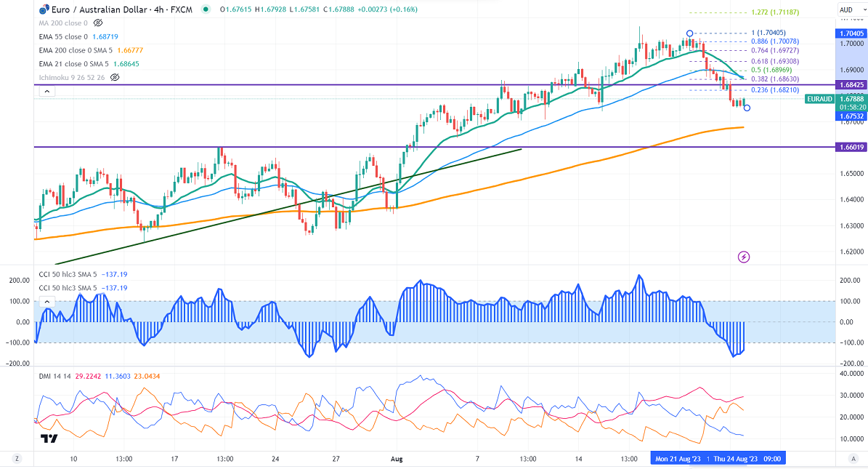Image resolution: width=868 pixels, height=469 pixels.
Task: Click the 1.68719 EMA 55 value
Action: pyautogui.click(x=105, y=36)
